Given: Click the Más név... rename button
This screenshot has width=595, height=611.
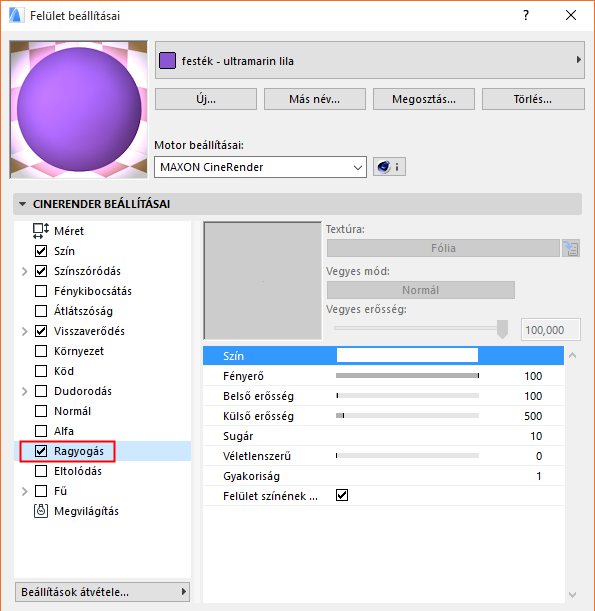Looking at the screenshot, I should [x=314, y=99].
